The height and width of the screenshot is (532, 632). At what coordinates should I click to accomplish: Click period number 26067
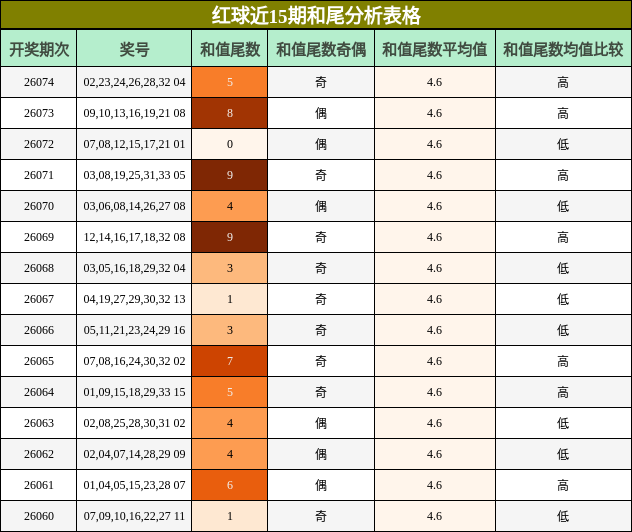click(39, 299)
